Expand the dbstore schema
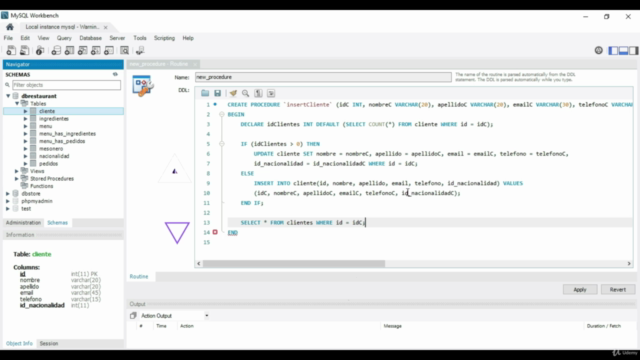 coord(8,193)
